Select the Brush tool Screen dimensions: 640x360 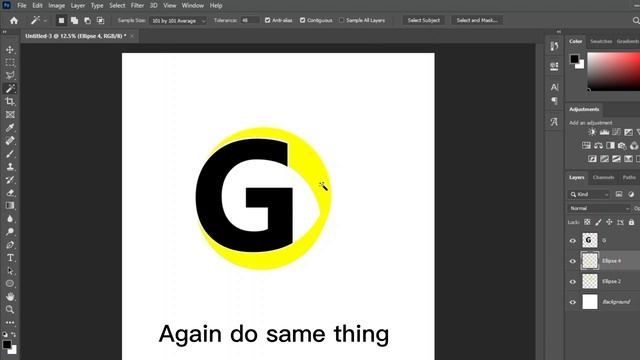pyautogui.click(x=10, y=154)
